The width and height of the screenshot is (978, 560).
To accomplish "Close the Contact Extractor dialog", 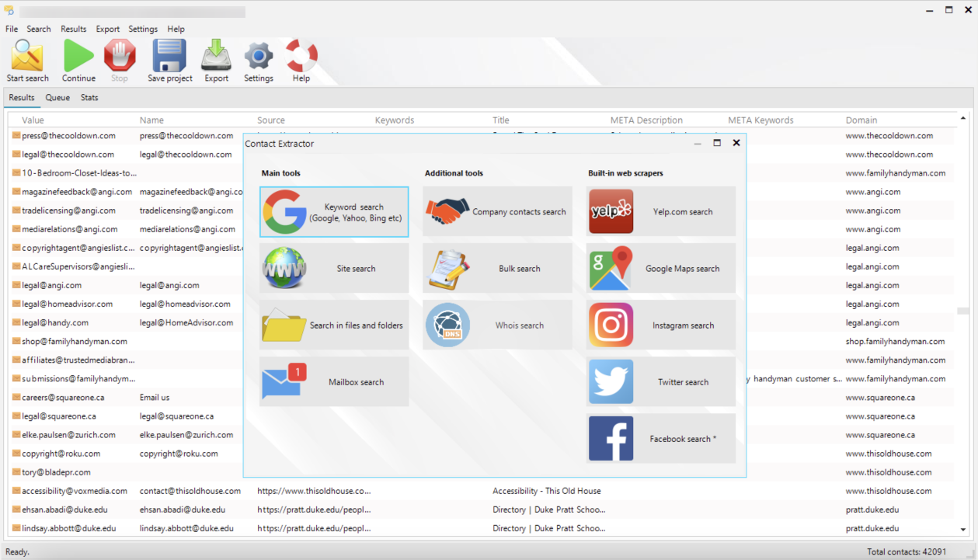I will point(736,143).
